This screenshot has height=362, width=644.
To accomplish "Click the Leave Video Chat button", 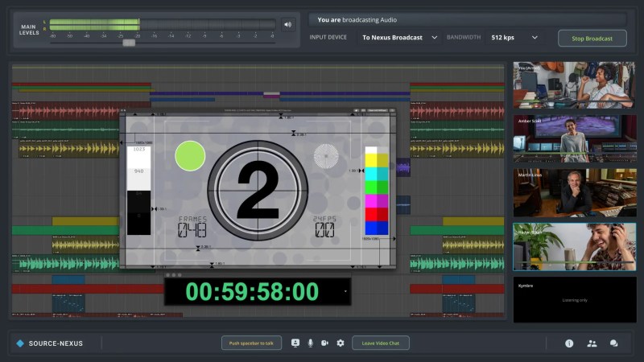I will point(380,343).
